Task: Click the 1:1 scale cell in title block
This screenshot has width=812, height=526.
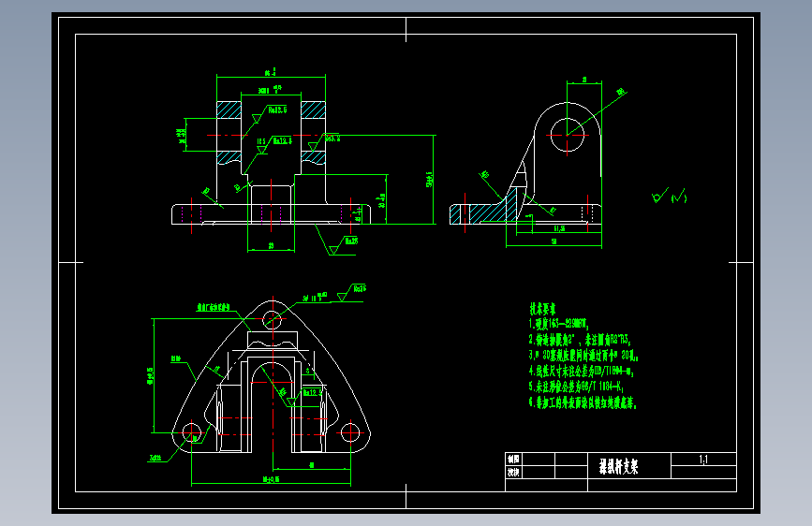Action: tap(703, 460)
